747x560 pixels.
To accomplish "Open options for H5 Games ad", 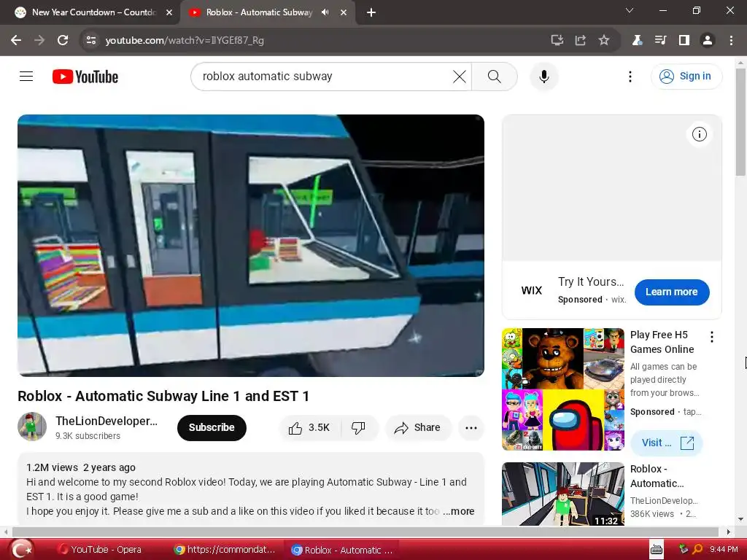I will [712, 337].
